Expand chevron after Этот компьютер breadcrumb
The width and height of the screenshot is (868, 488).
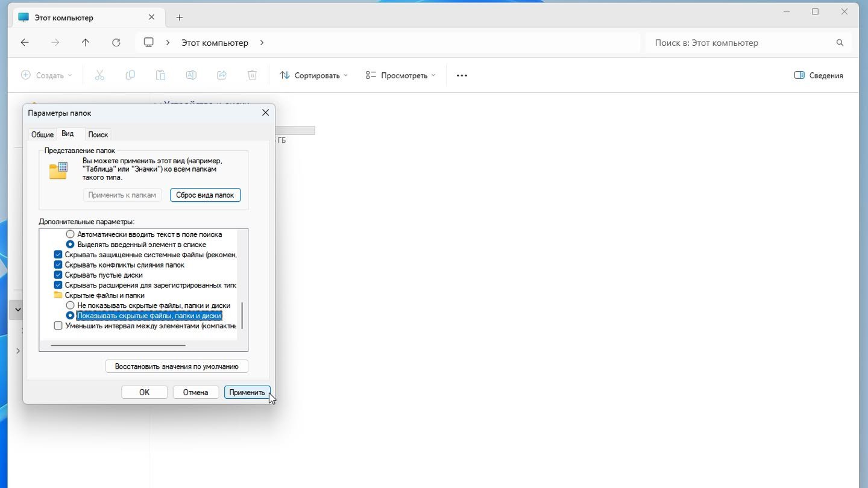pyautogui.click(x=262, y=43)
